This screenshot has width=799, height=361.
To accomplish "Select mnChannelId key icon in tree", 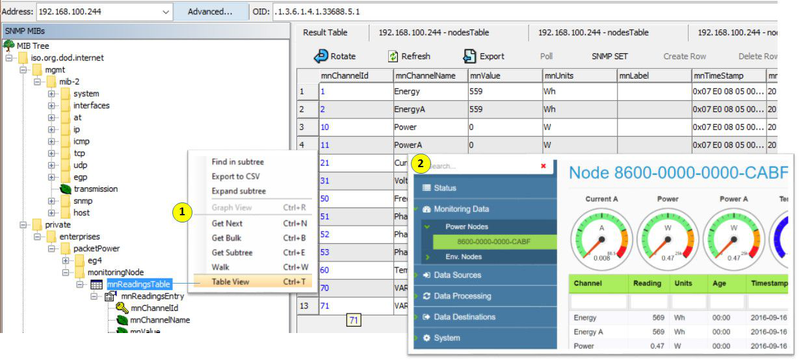I will pos(122,308).
